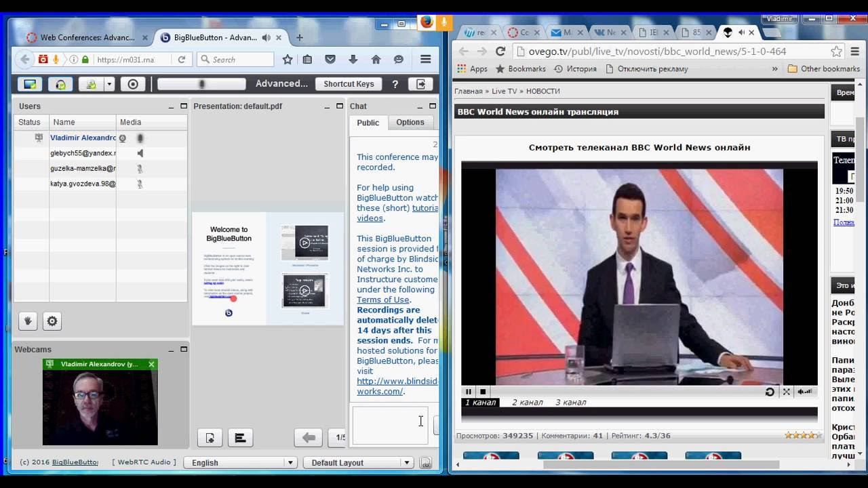Click the Firefox bookmark star icon
This screenshot has width=868, height=488.
click(288, 60)
